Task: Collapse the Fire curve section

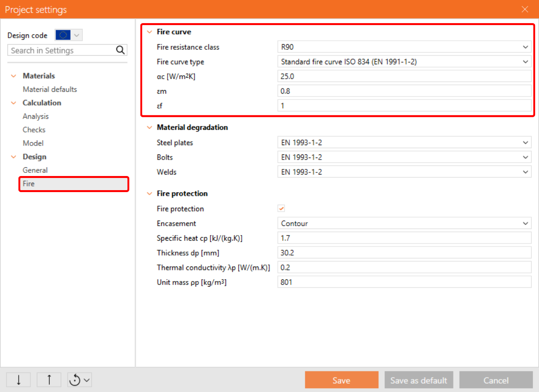Action: click(x=149, y=32)
